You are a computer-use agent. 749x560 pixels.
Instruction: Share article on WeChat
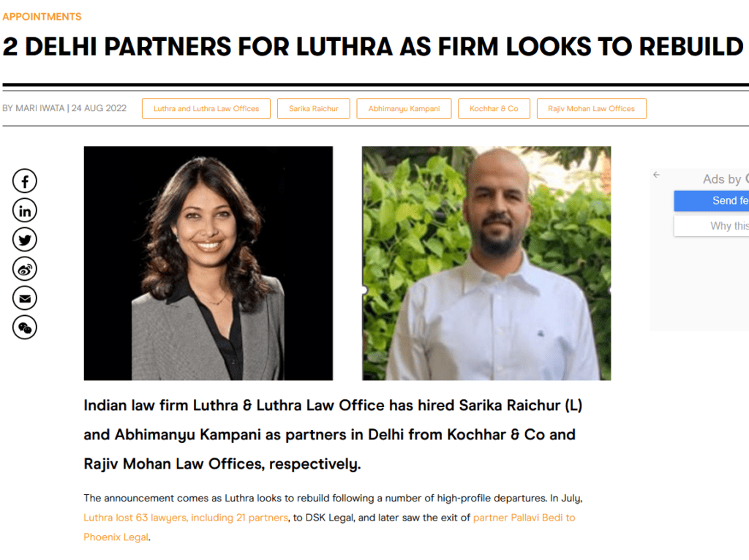pos(24,328)
